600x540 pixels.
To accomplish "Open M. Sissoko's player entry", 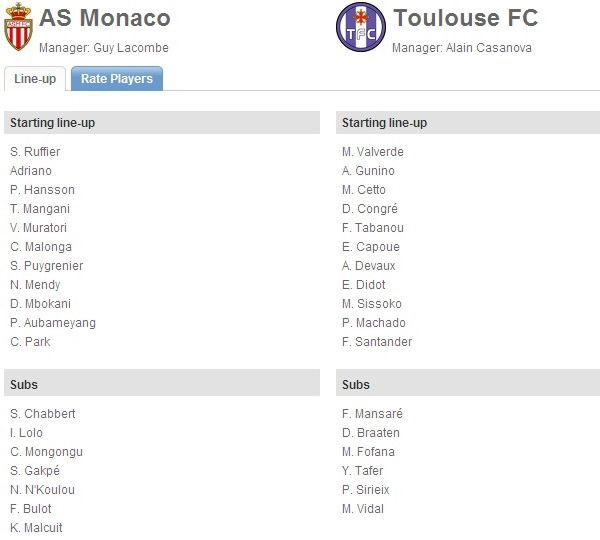I will 372,303.
